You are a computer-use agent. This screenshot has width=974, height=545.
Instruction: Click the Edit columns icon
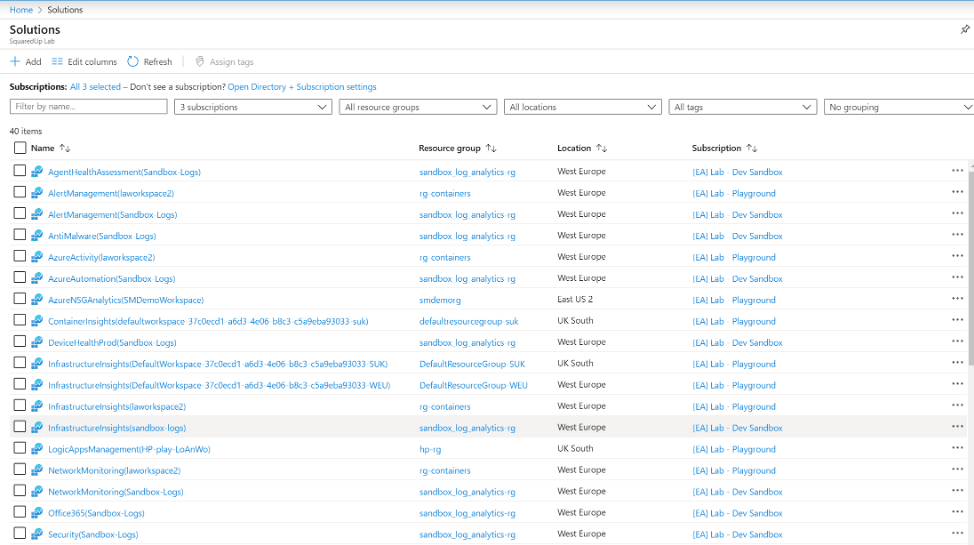(x=58, y=62)
